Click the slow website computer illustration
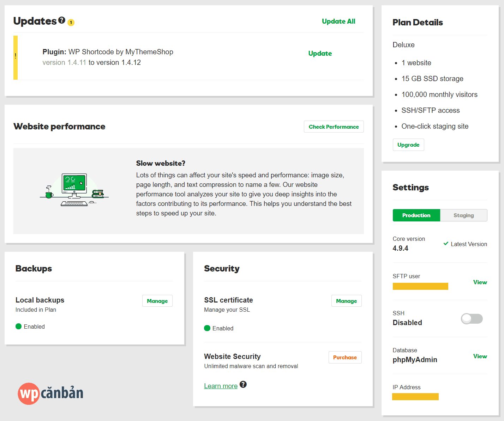 click(x=74, y=189)
